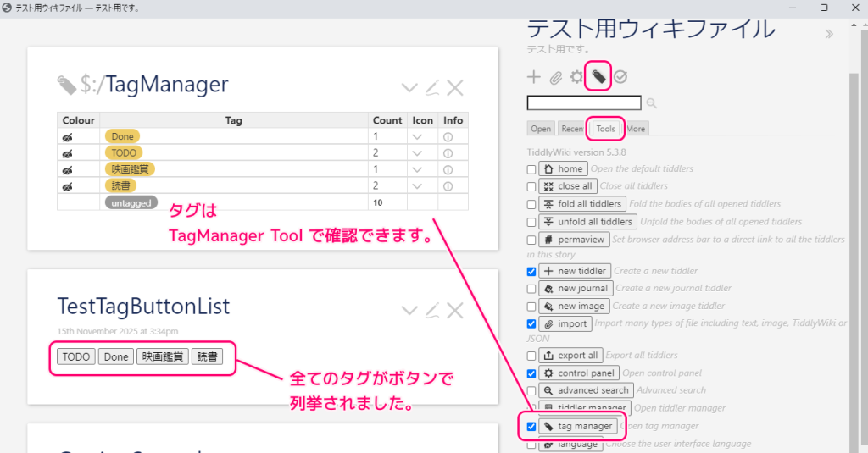Open tag manager tag icon in sidebar toolbar
This screenshot has width=868, height=453.
coord(598,76)
